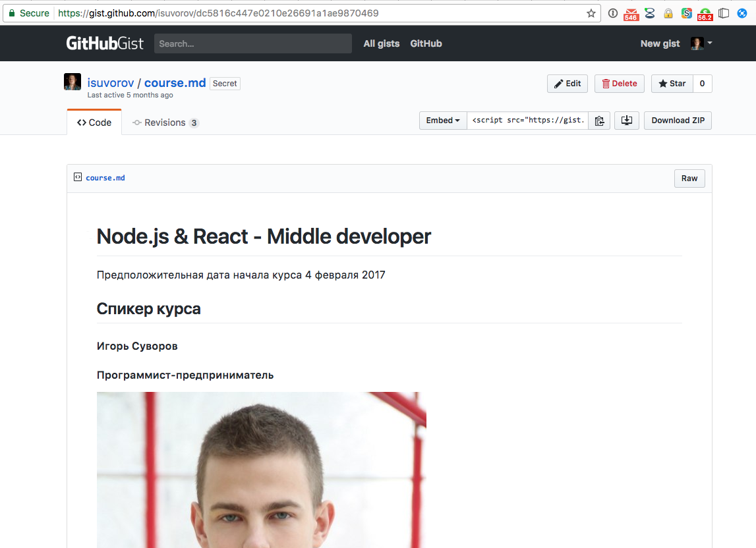The height and width of the screenshot is (548, 756).
Task: Click the blue circular extension icon
Action: (x=743, y=13)
